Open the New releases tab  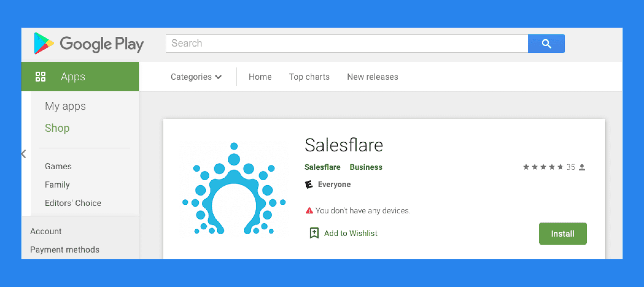[373, 77]
